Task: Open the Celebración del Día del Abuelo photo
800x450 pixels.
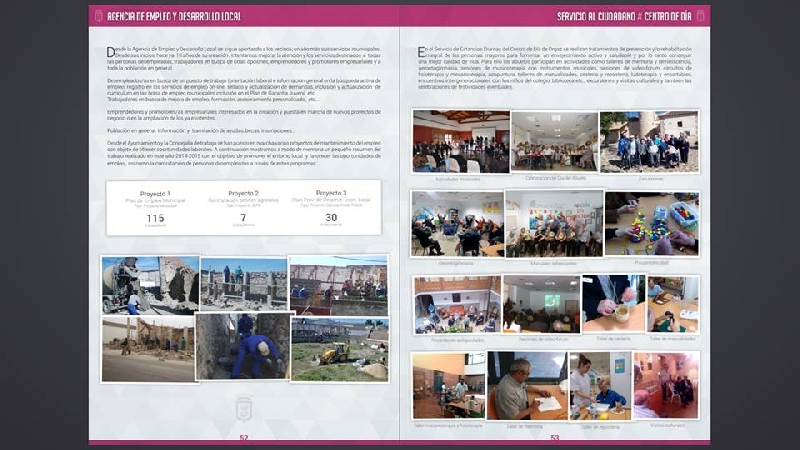Action: tap(554, 141)
